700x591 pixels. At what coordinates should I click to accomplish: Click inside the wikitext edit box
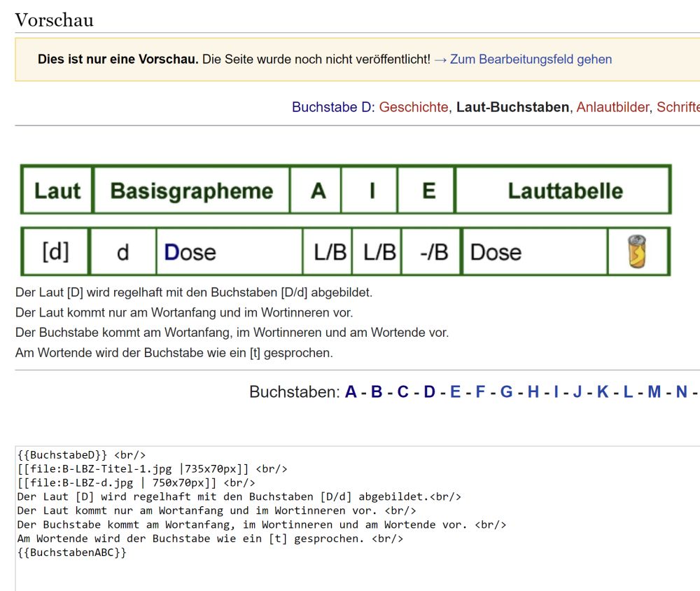coord(350,571)
